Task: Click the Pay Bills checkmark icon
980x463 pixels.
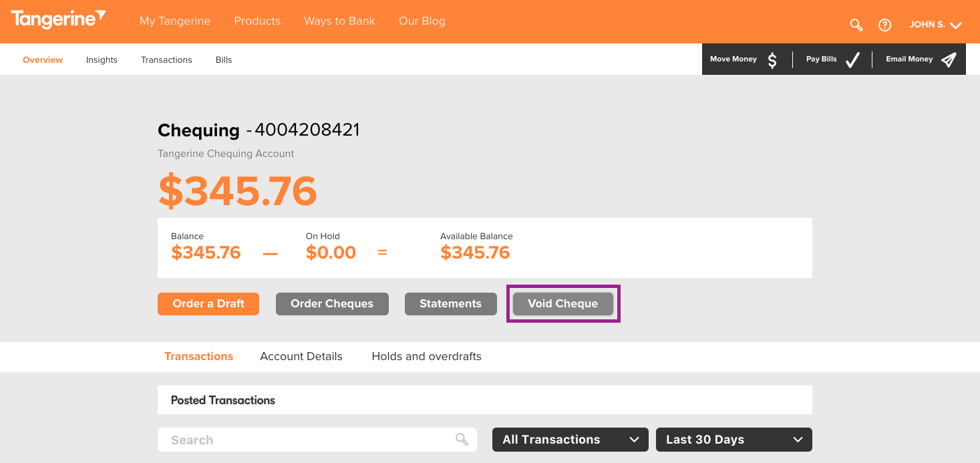Action: (852, 60)
